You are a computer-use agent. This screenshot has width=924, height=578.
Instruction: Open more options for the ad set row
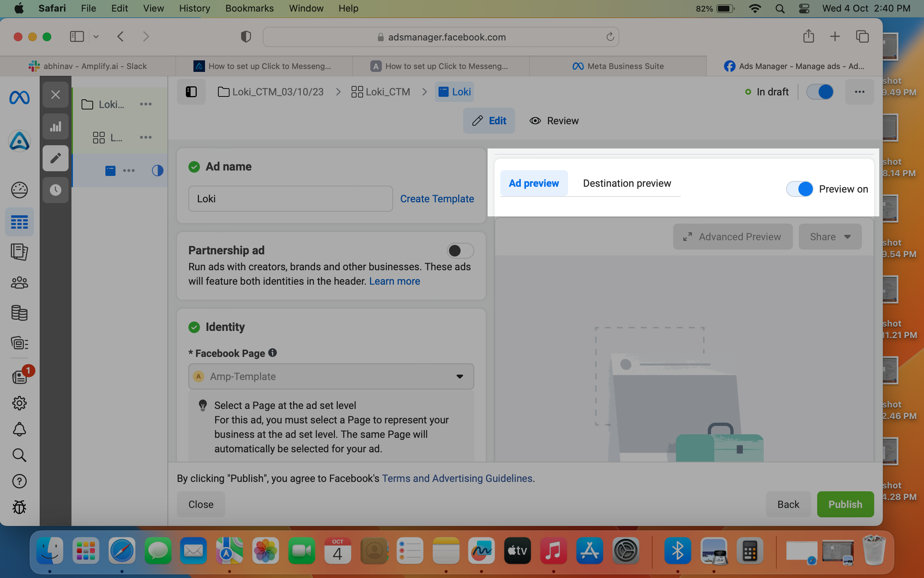(x=145, y=137)
